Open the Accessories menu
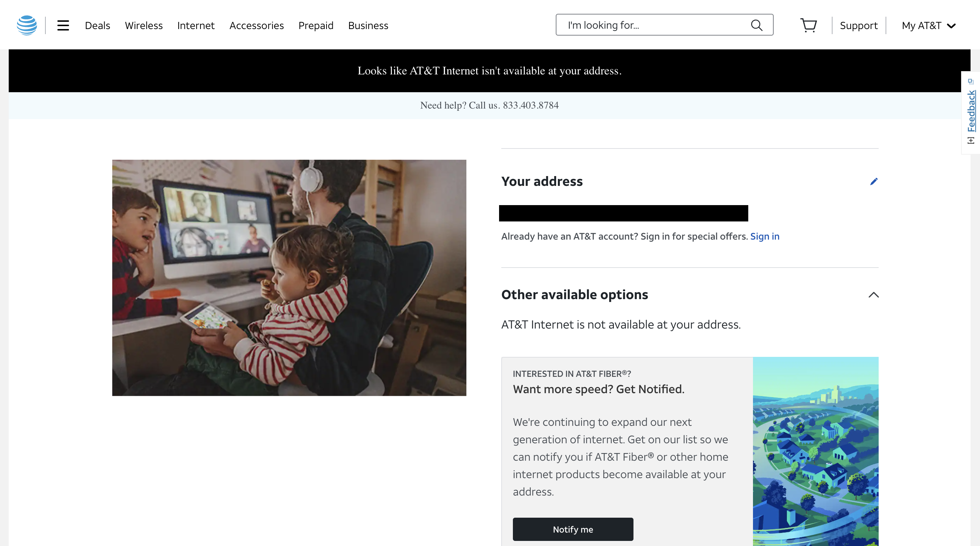The width and height of the screenshot is (980, 546). (256, 25)
